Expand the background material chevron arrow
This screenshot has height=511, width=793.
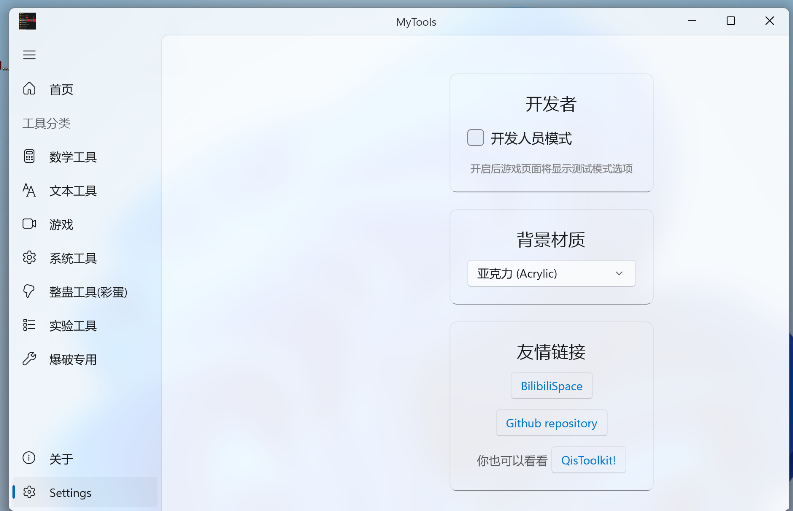click(x=619, y=274)
